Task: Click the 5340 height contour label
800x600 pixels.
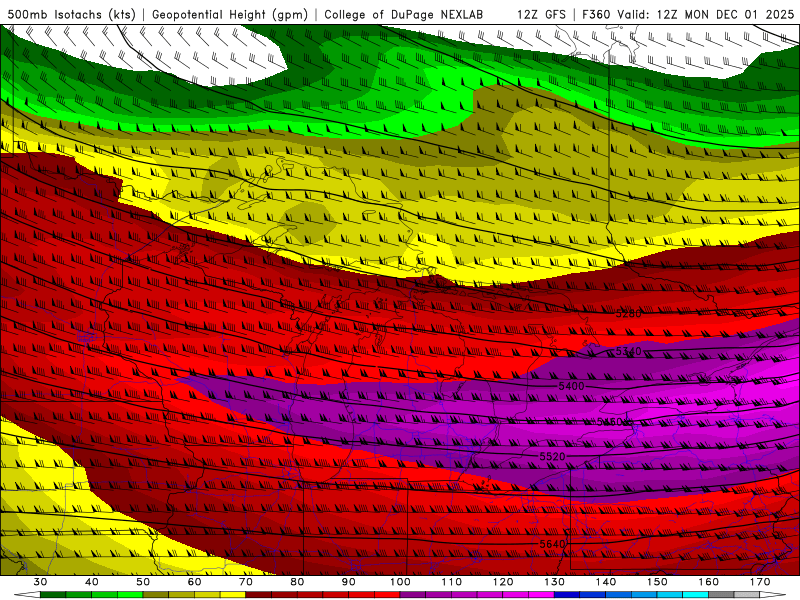Action: pos(629,351)
